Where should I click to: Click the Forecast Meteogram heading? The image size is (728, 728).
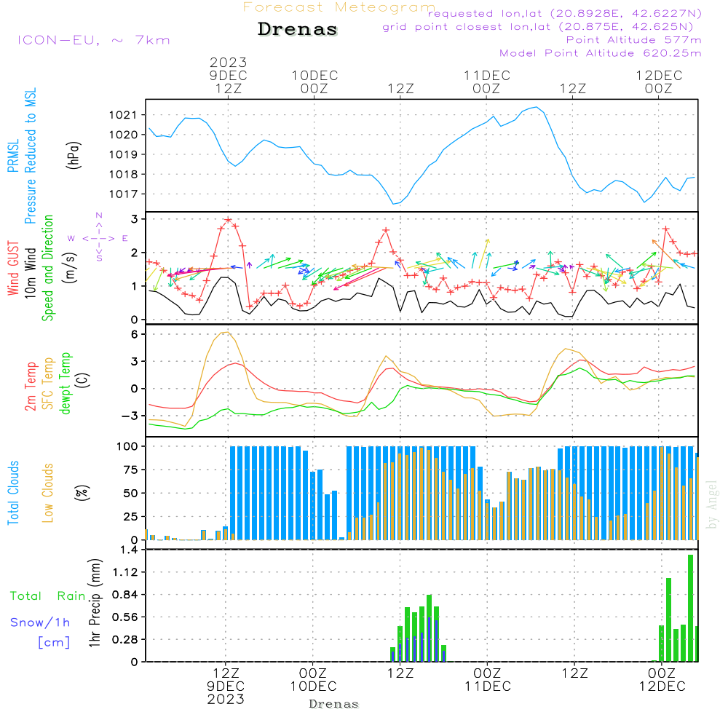pyautogui.click(x=339, y=7)
